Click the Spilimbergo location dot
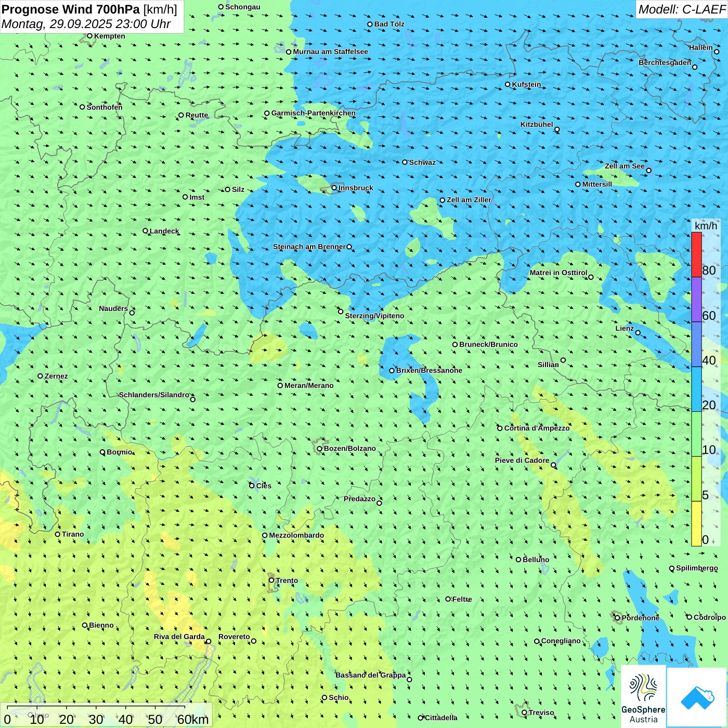 click(x=672, y=568)
